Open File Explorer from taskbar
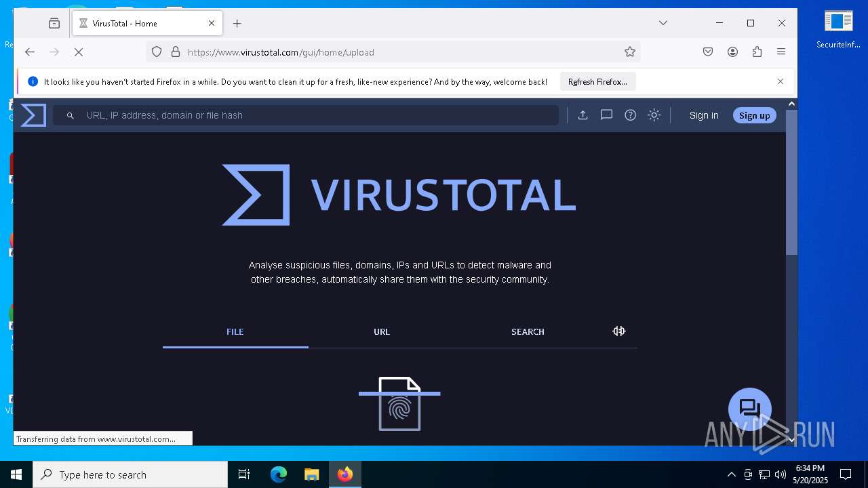 pyautogui.click(x=311, y=474)
